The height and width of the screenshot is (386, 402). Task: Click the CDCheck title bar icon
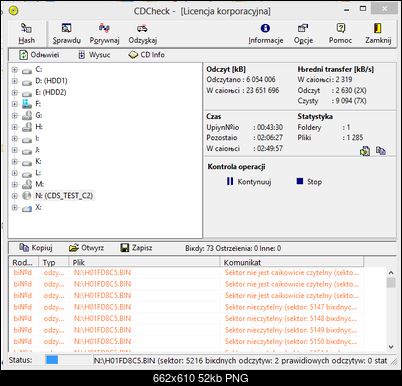point(13,11)
